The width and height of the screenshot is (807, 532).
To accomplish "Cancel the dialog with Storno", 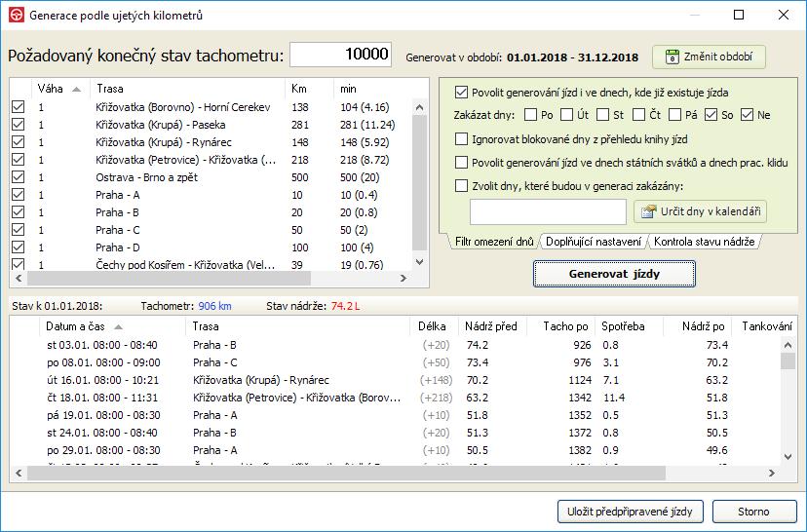I will (x=754, y=512).
